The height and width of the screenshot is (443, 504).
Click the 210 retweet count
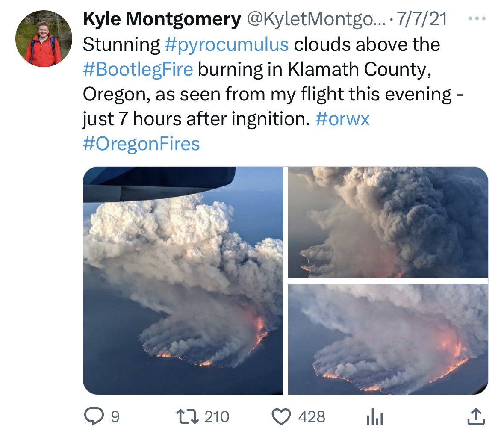(x=217, y=416)
